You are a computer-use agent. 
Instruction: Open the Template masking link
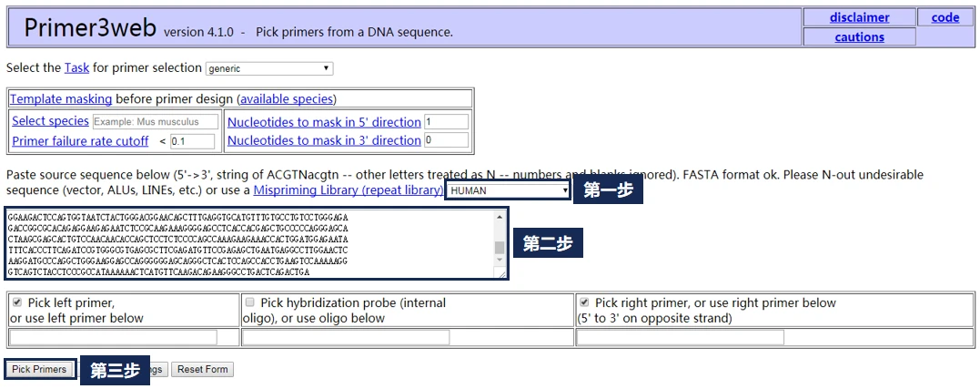[61, 98]
